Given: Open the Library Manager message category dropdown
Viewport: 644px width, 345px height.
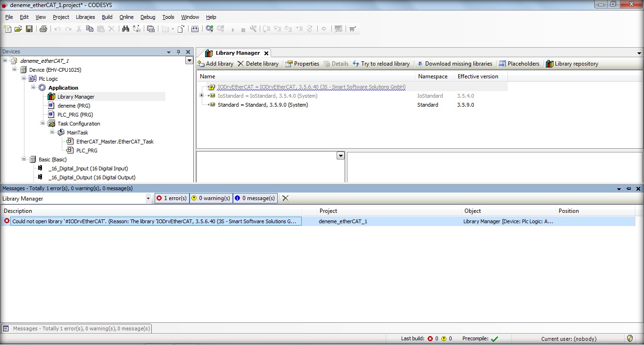Looking at the screenshot, I should coord(148,199).
